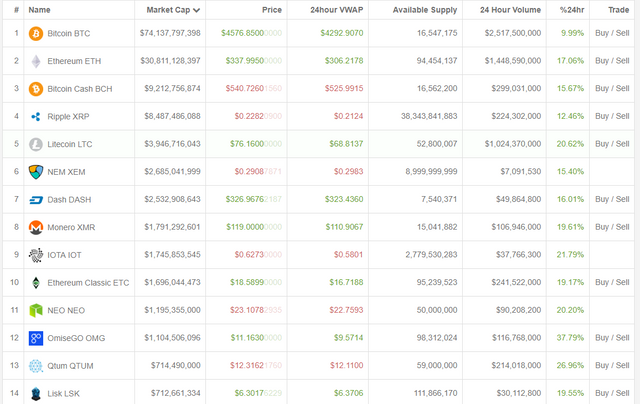Screen dimensions: 640x404
Task: Open the Qtum QTUM name link
Action: [70, 366]
